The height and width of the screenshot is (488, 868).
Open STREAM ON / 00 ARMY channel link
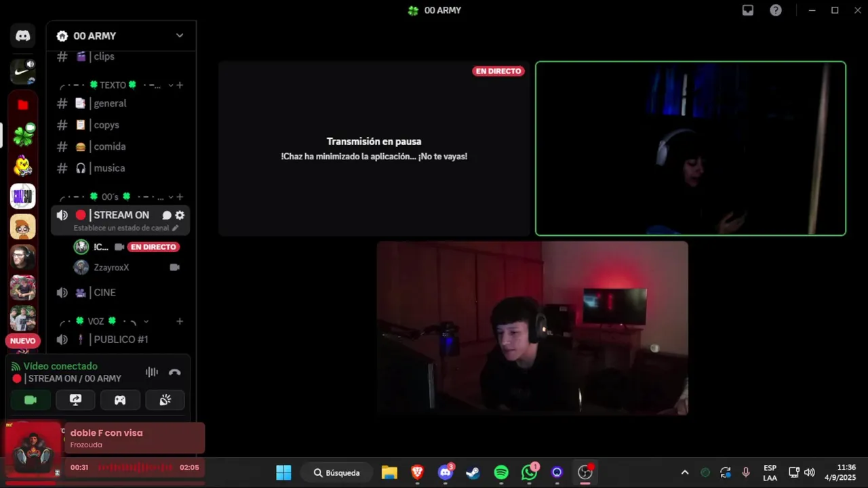[x=75, y=379]
